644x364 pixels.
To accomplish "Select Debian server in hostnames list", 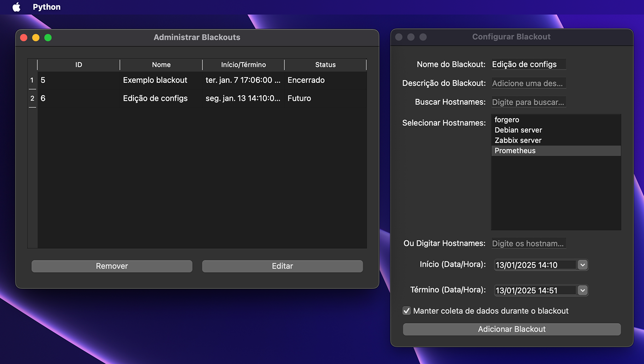I will click(556, 130).
